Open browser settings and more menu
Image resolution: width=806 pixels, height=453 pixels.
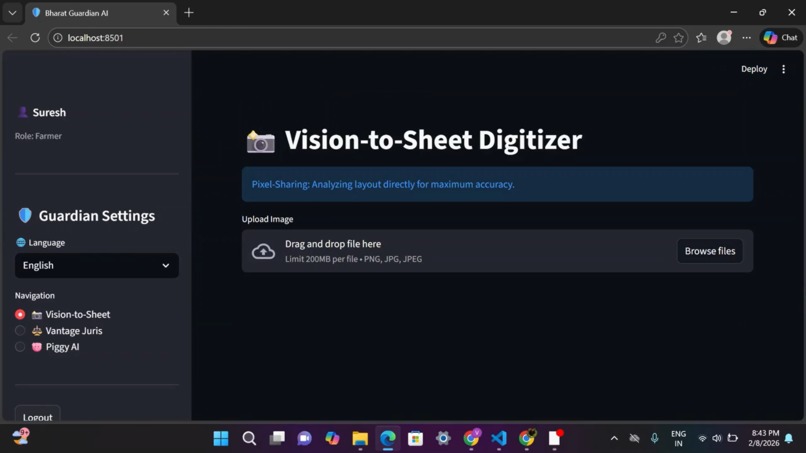746,38
